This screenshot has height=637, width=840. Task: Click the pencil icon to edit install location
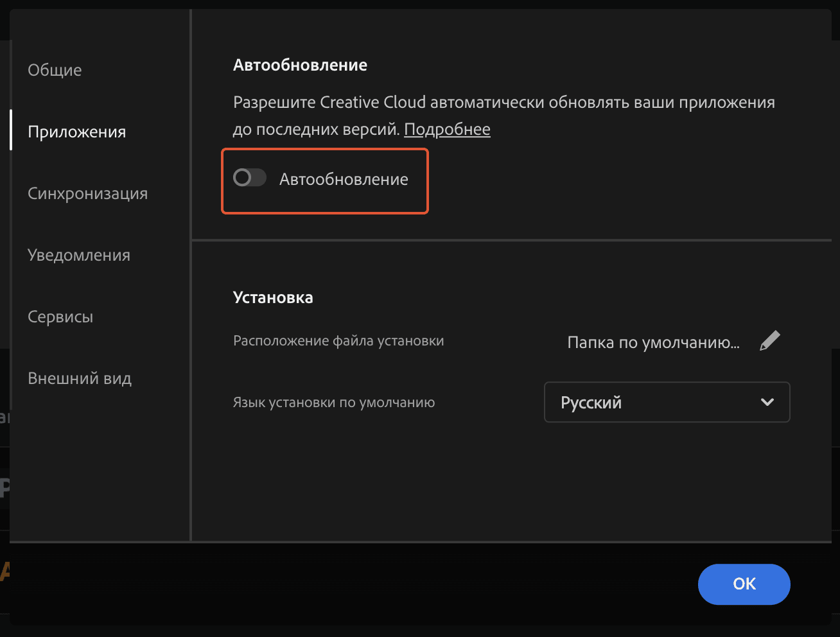point(769,341)
